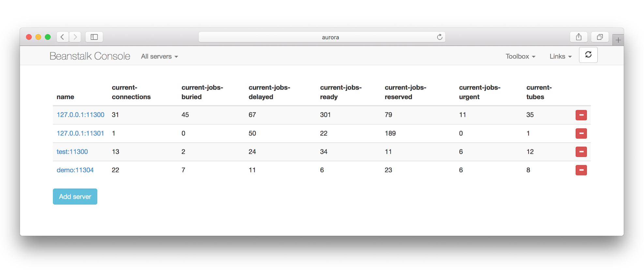Select the delayed jobs value 24
644x270 pixels.
(252, 151)
